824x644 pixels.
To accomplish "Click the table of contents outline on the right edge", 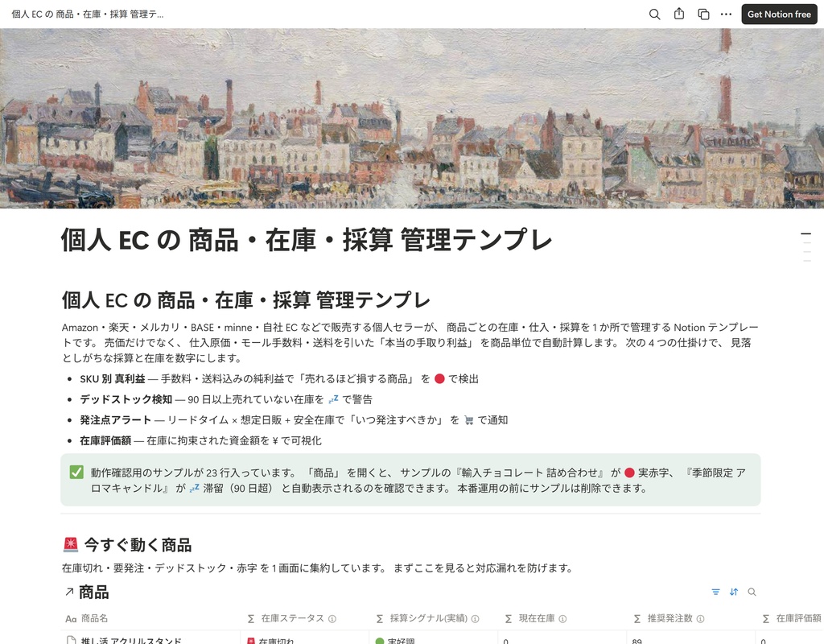I will click(x=806, y=247).
